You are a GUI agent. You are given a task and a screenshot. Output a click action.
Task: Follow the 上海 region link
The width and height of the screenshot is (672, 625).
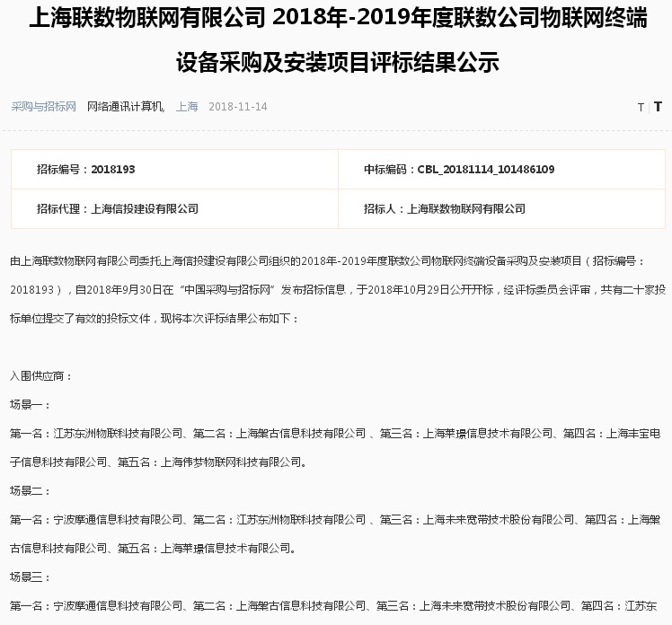pos(187,107)
